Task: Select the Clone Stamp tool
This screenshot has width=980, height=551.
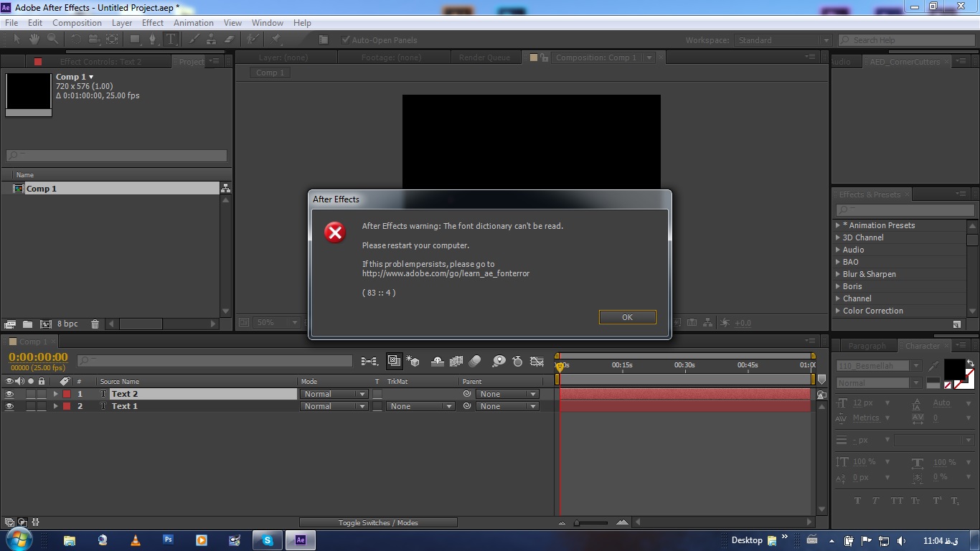Action: click(x=212, y=39)
